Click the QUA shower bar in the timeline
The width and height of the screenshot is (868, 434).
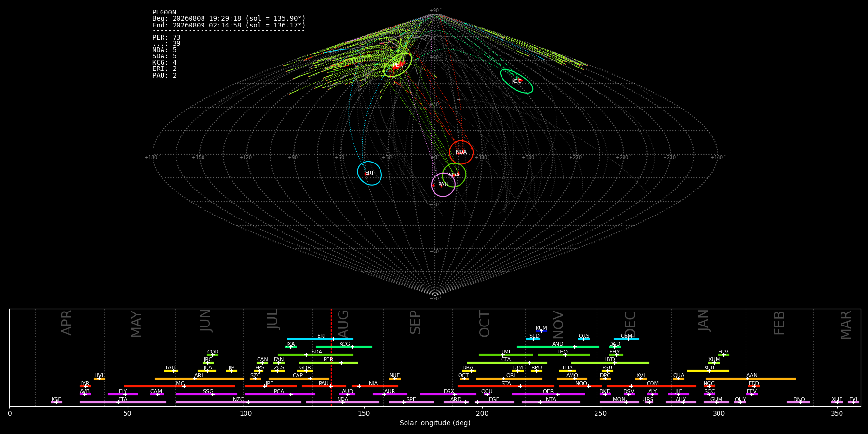tap(678, 379)
